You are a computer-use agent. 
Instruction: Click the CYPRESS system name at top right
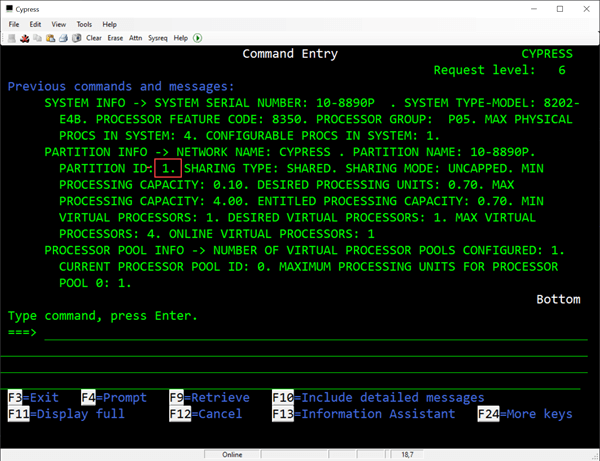coord(547,54)
